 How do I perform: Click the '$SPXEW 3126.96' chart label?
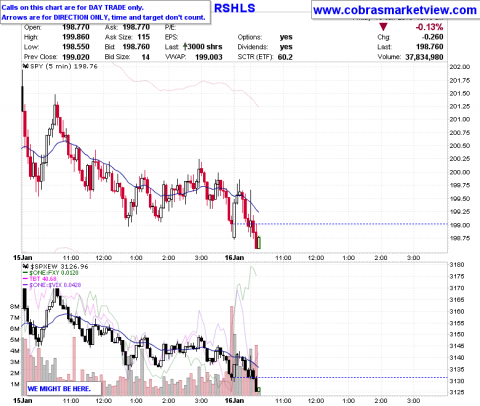coord(59,266)
